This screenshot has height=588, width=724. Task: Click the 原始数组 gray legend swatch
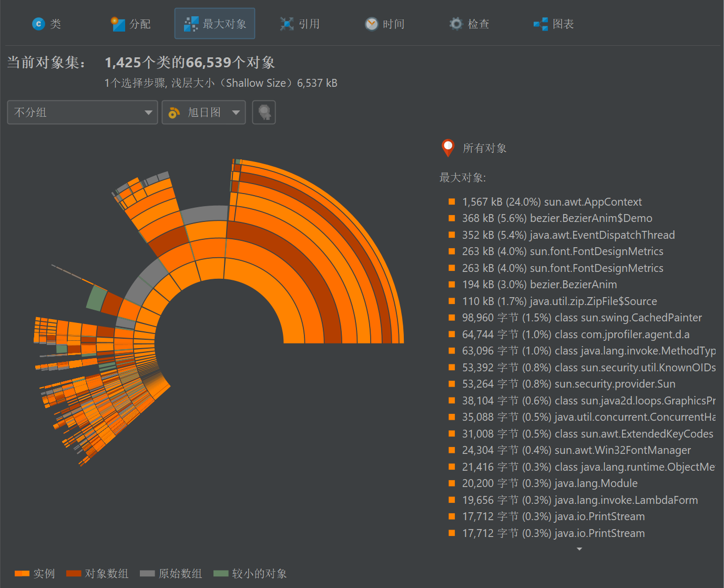[147, 573]
